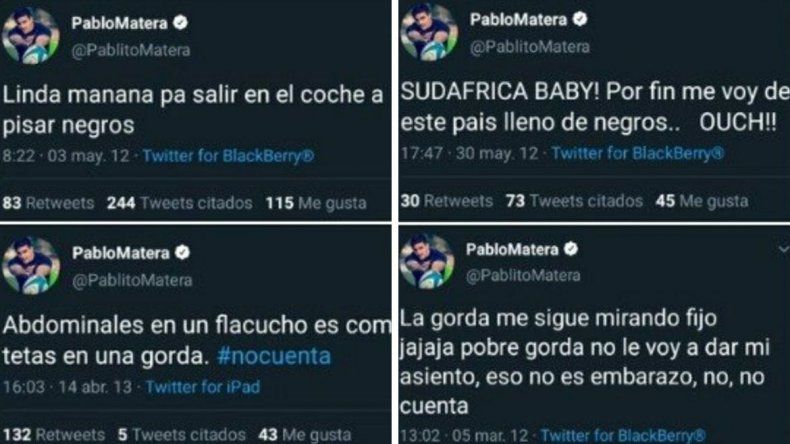Open the #nocuenta hashtag

click(x=274, y=356)
